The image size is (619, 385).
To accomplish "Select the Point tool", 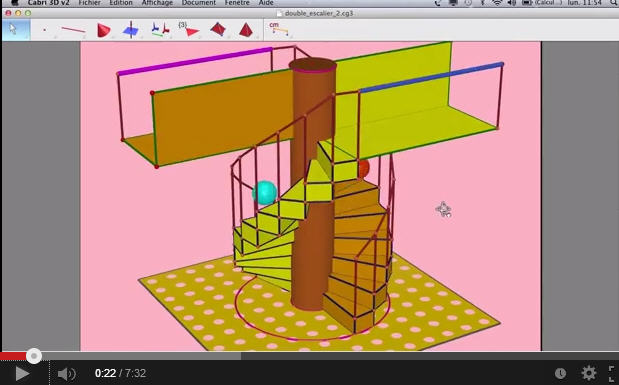I will (x=45, y=30).
